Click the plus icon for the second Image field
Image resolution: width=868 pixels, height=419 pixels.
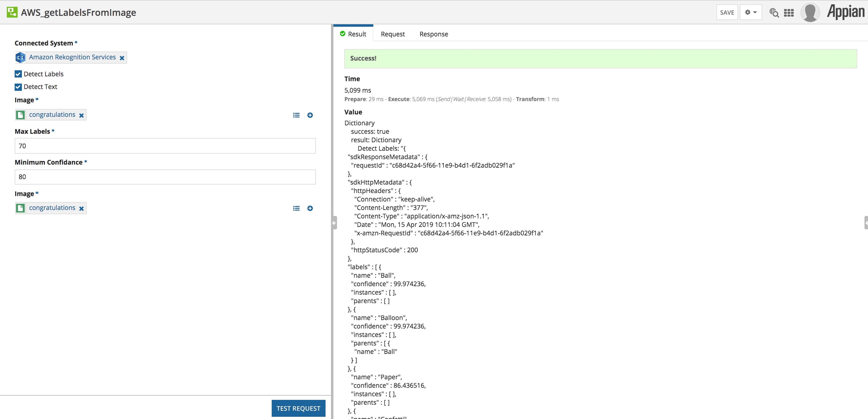point(310,208)
